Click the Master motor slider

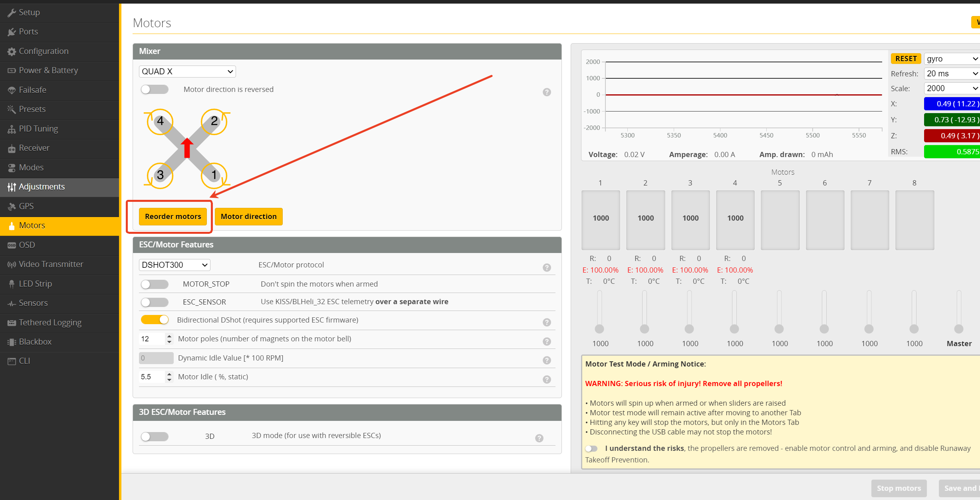958,329
